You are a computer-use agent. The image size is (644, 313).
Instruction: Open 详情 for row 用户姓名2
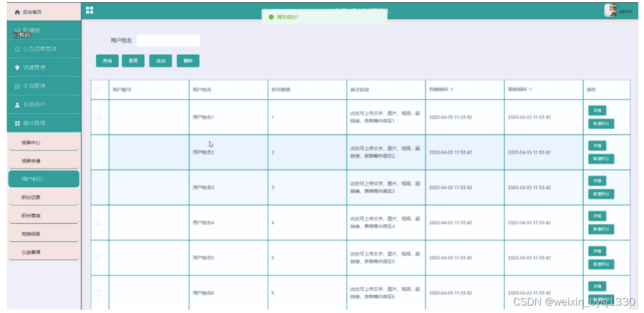[597, 146]
